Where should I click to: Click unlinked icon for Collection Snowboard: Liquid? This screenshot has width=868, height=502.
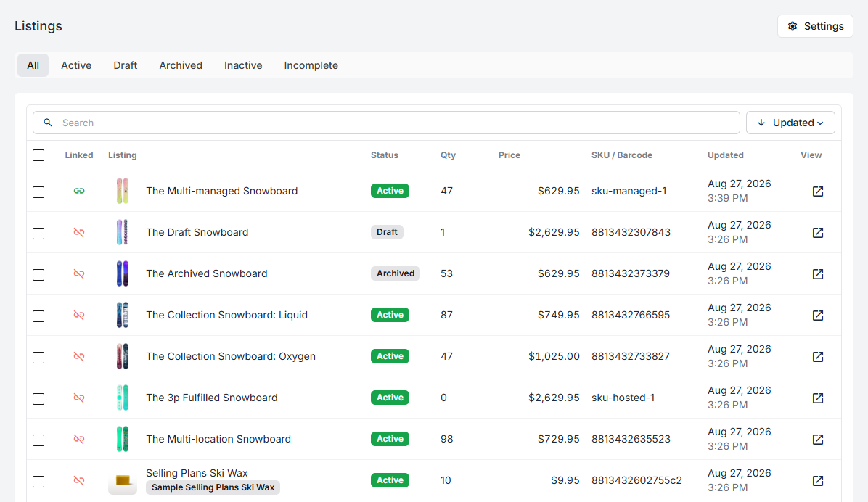click(x=79, y=315)
